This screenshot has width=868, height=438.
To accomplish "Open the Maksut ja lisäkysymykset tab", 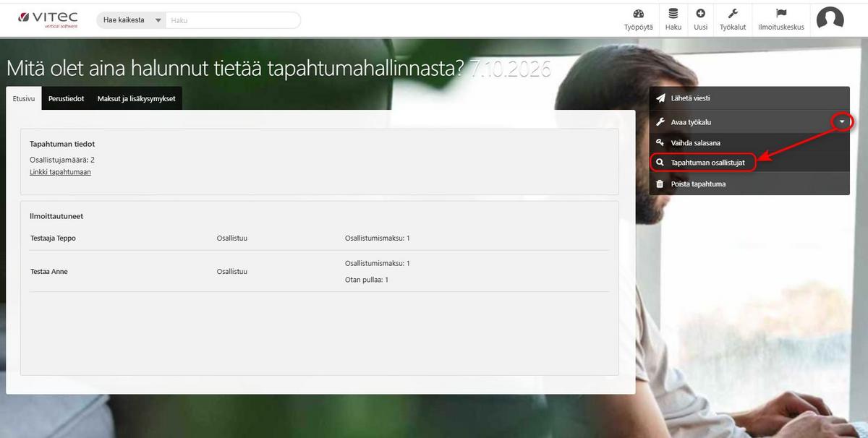I will [136, 98].
